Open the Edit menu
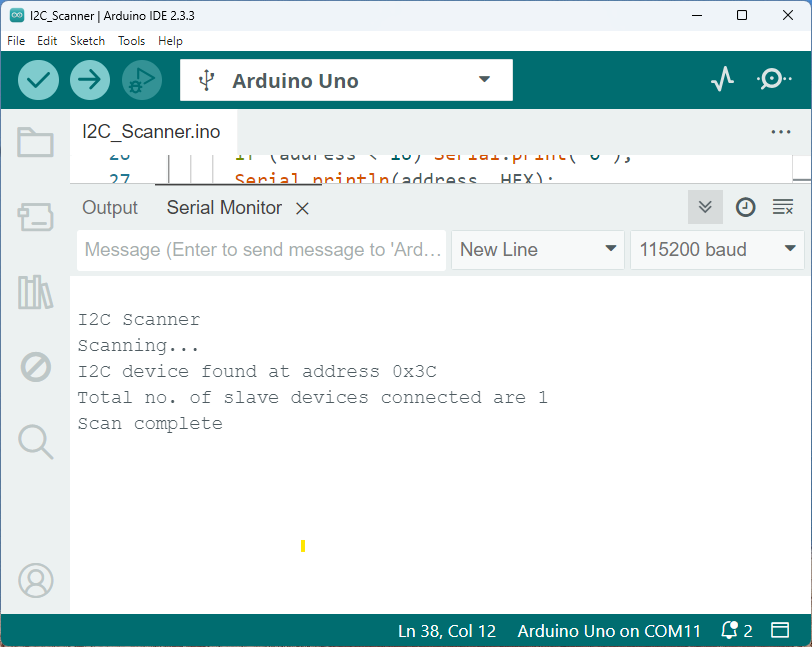Screen dimensions: 812x647 (x=47, y=41)
